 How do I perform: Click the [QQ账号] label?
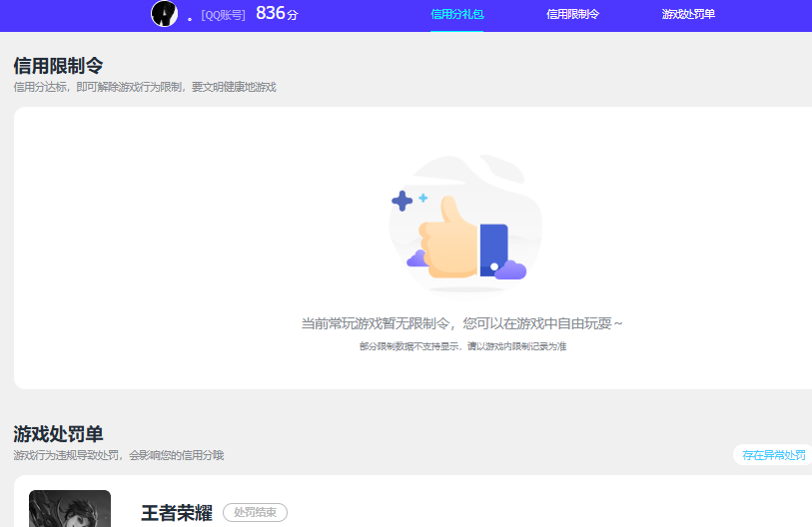[223, 16]
